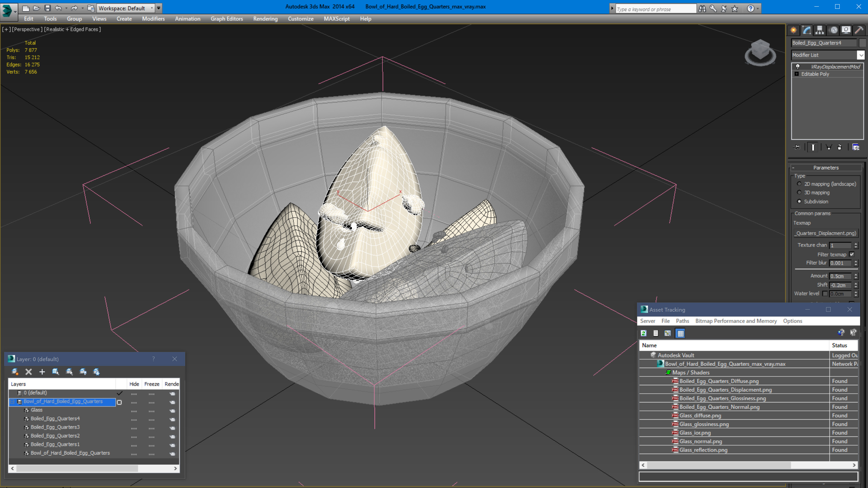Toggle current-layer box for Bowl_of_Hard_Boiled_Egg_Quarters layer
Viewport: 868px width, 488px height.
coord(119,402)
